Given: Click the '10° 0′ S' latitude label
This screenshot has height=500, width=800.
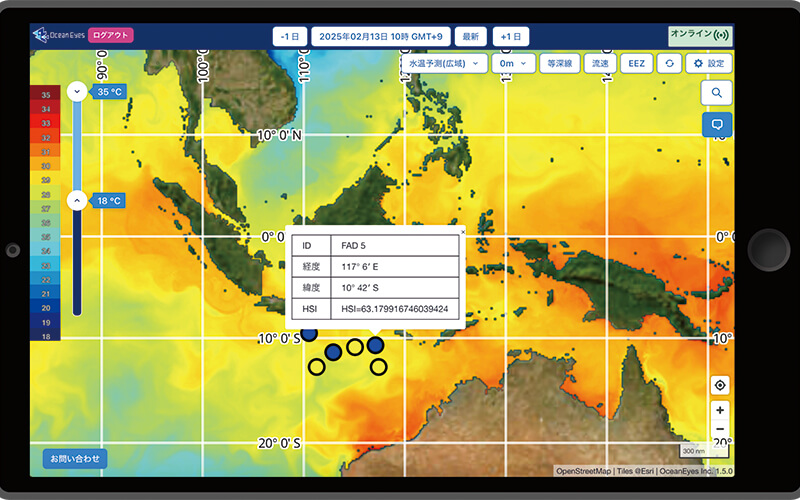Looking at the screenshot, I should [x=279, y=339].
